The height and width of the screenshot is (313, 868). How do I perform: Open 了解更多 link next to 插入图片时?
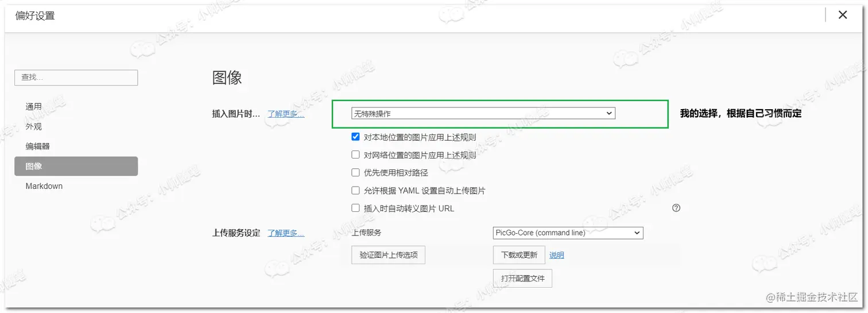(286, 114)
